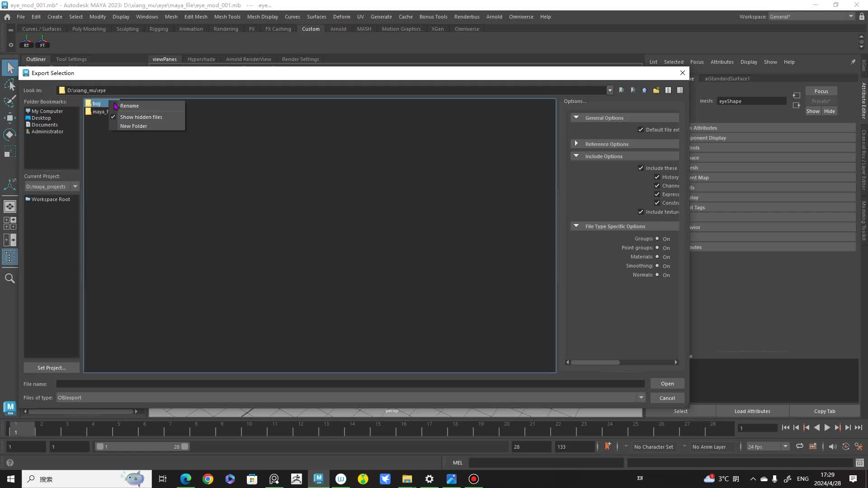Click the Cancel button in dialog
868x488 pixels.
click(x=667, y=398)
